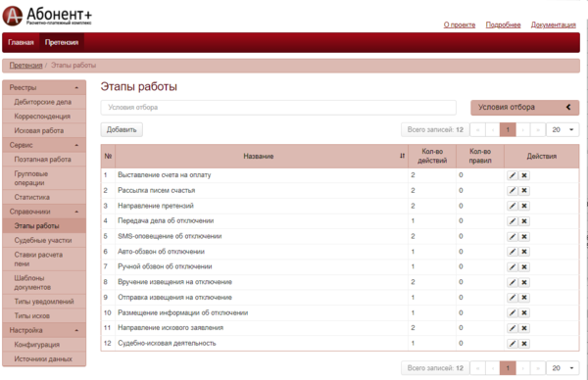Delete 'SMS-оповещение об отключении' stage
The image size is (588, 380).
point(524,236)
